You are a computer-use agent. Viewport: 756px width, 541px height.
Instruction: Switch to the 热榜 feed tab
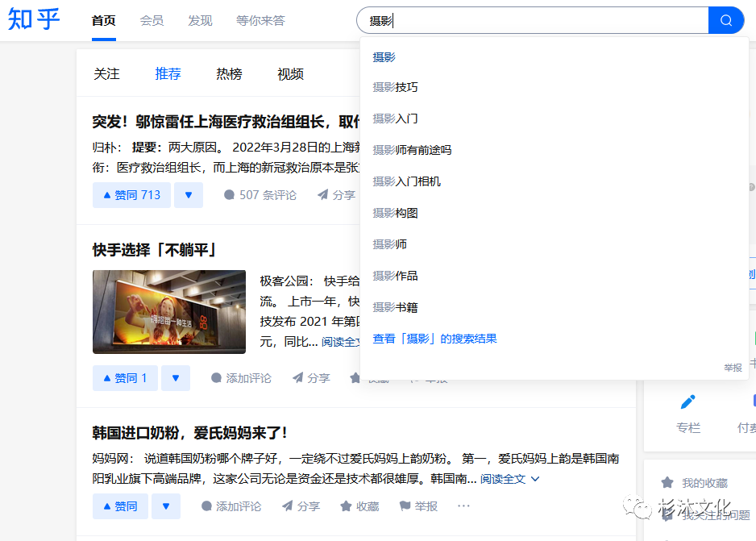tap(229, 74)
